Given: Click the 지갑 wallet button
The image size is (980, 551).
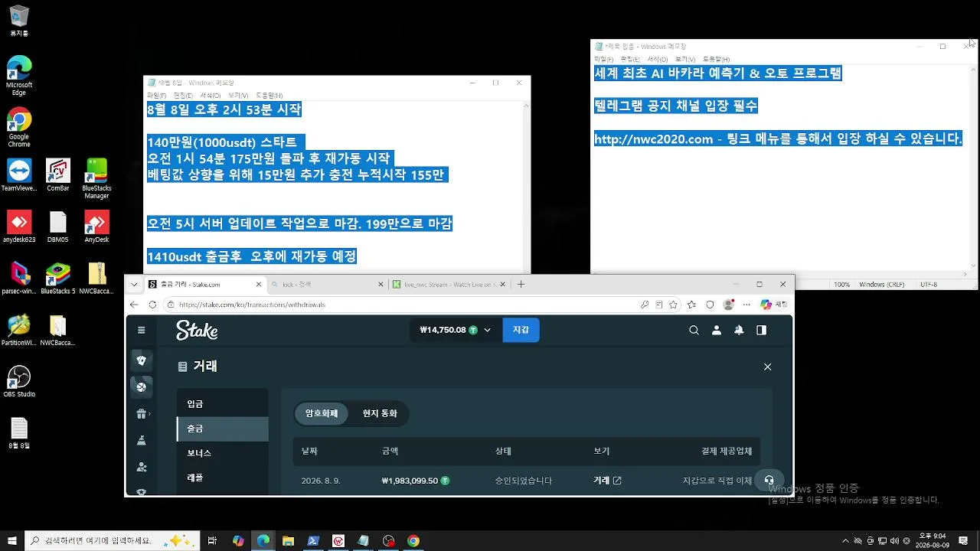Looking at the screenshot, I should click(x=521, y=330).
